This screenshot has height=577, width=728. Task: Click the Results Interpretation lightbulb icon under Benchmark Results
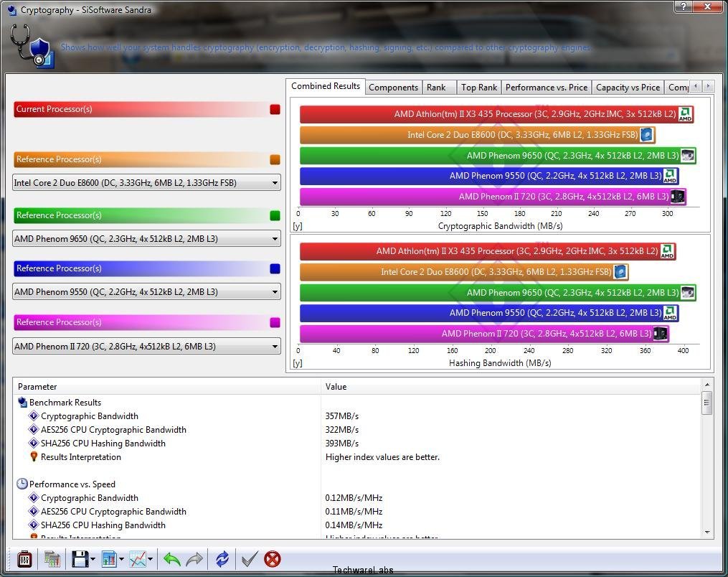coord(34,456)
